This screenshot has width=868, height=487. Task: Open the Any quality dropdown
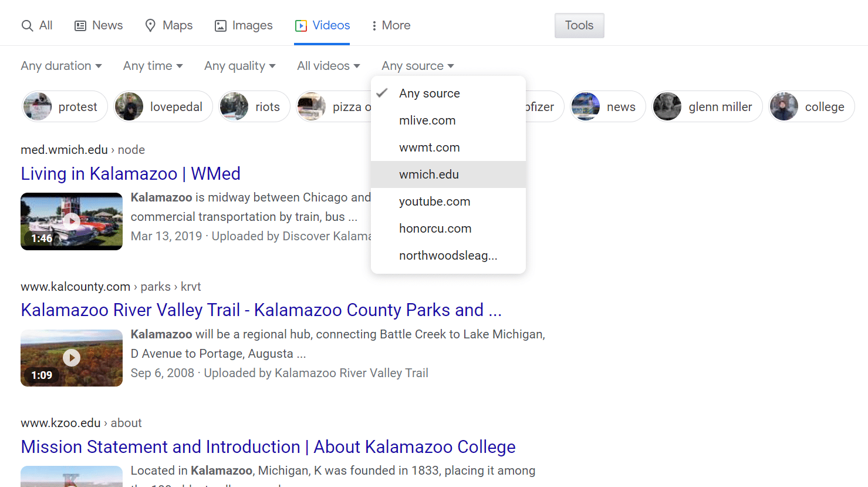pyautogui.click(x=239, y=66)
